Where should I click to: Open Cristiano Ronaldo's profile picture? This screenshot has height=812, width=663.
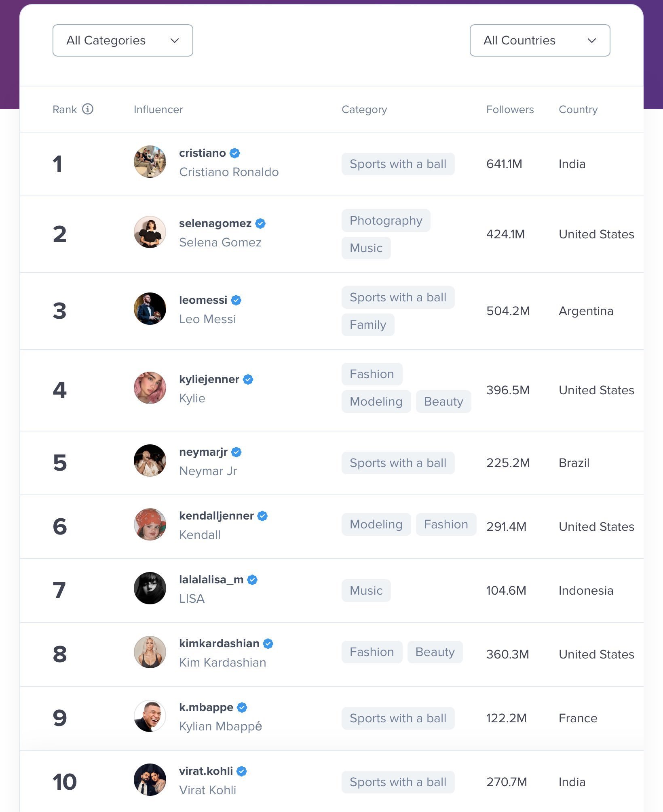tap(150, 162)
